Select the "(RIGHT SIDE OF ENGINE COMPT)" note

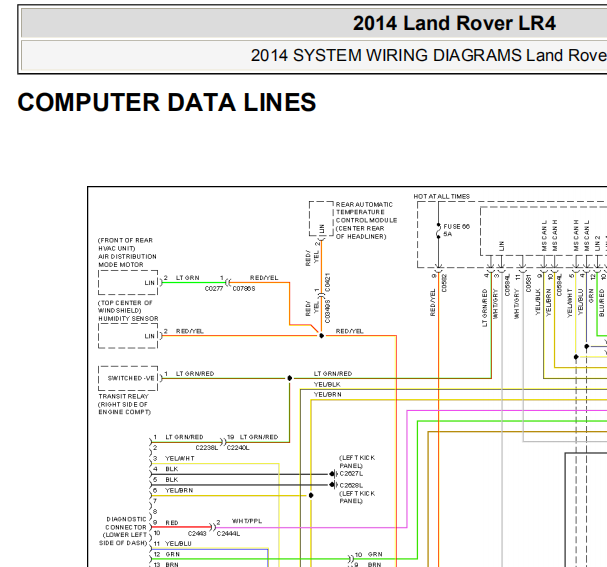(124, 408)
